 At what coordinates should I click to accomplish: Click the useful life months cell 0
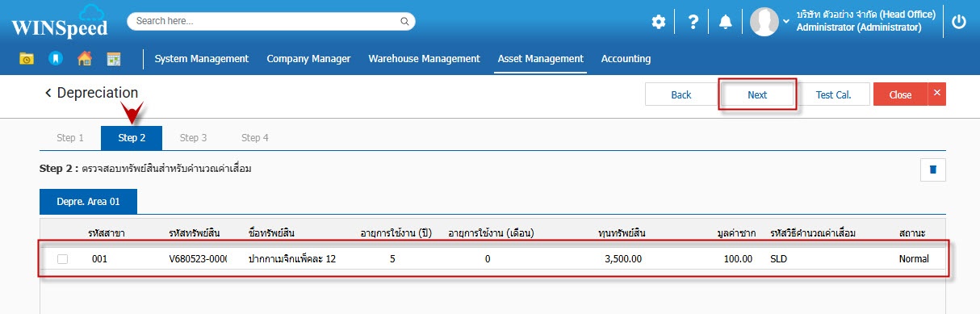pyautogui.click(x=488, y=259)
